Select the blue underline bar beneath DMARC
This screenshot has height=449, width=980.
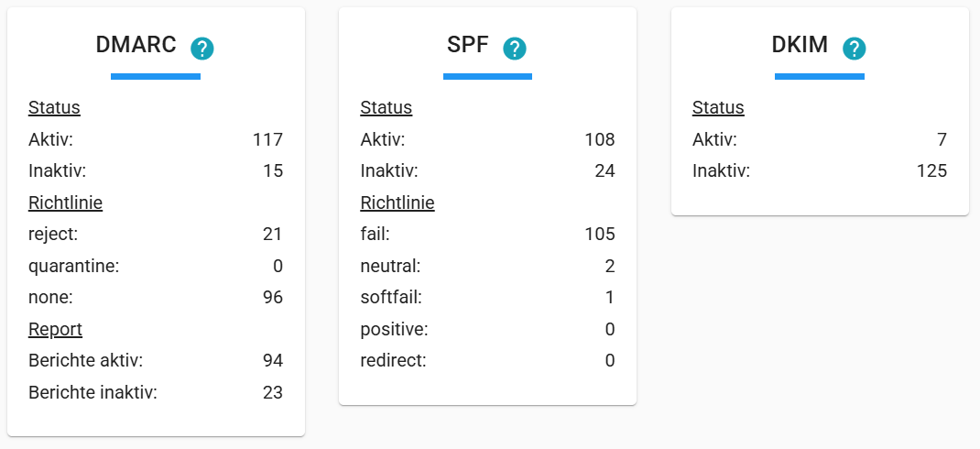[x=156, y=76]
